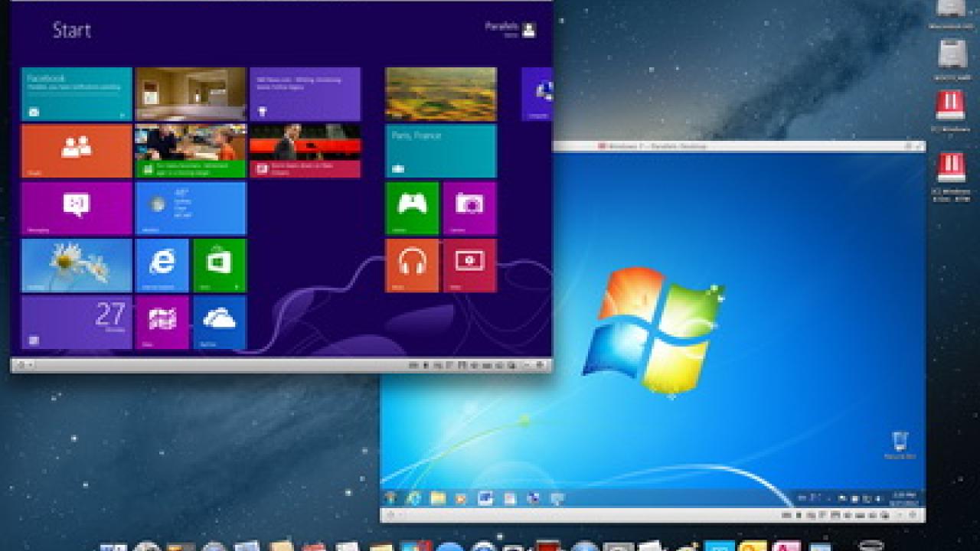Open the People tile
The image size is (980, 551).
click(x=77, y=151)
